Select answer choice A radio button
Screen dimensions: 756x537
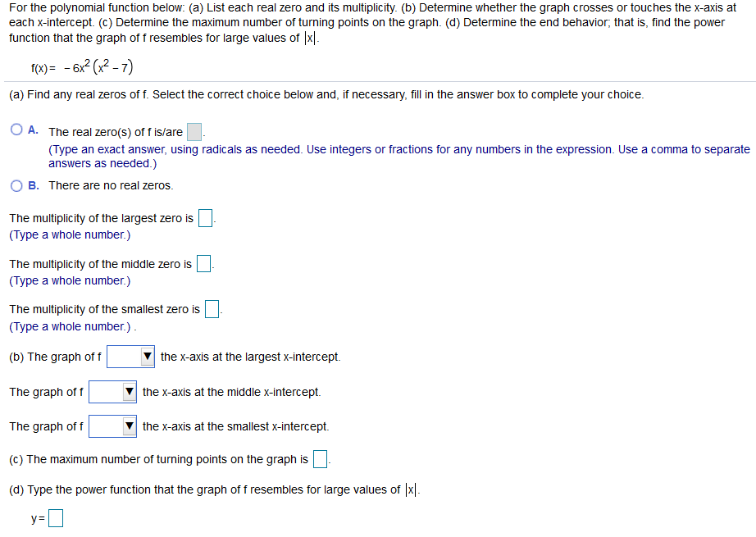point(15,130)
